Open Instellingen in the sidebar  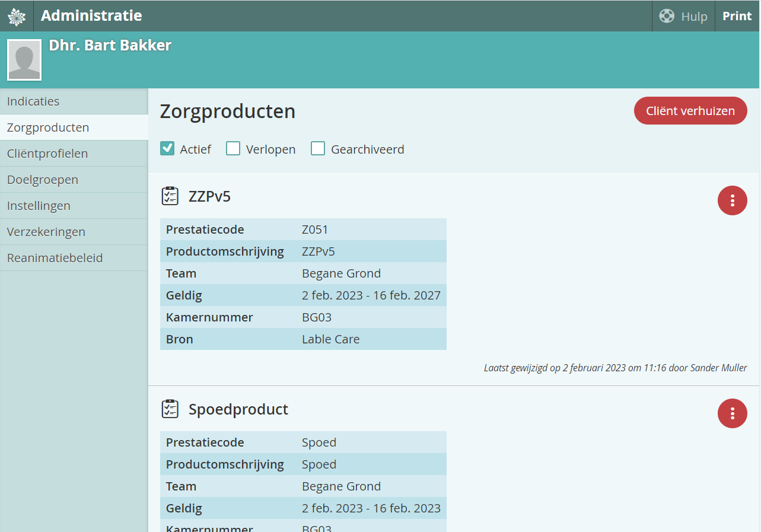pos(39,206)
